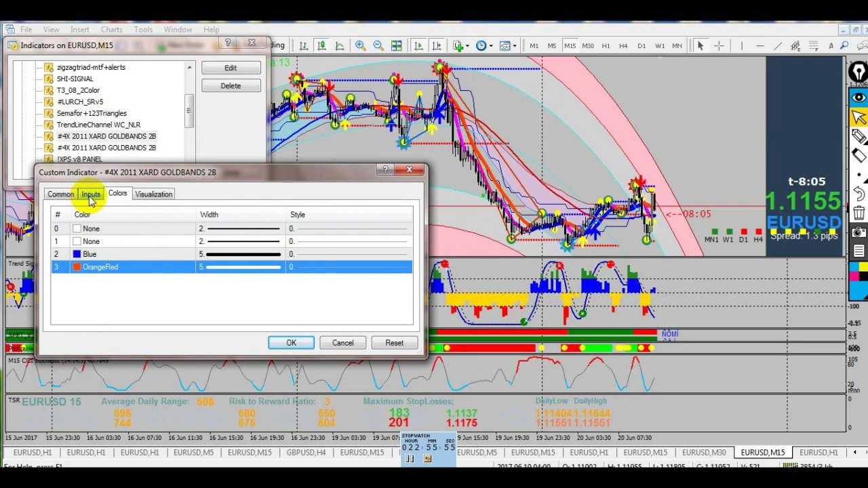Click the zoom out magnifier icon
Image resolution: width=868 pixels, height=488 pixels.
(378, 45)
